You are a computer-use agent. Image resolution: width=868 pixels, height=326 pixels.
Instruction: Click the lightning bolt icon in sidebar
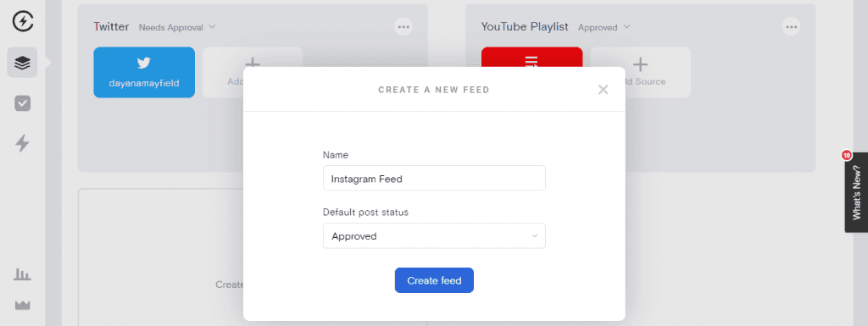point(22,144)
